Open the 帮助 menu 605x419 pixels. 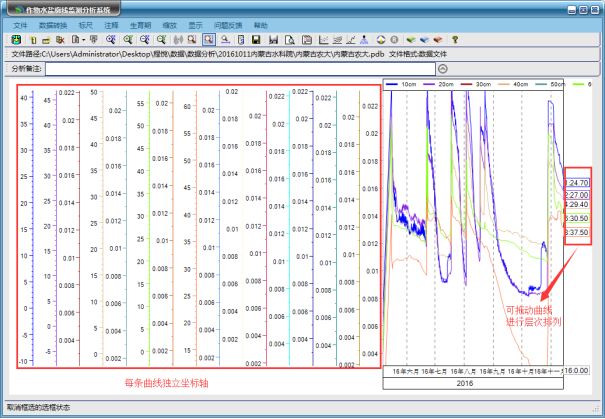pos(260,25)
